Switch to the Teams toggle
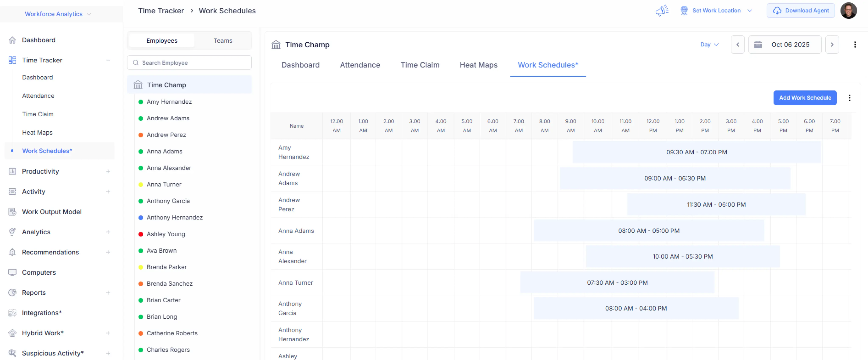Viewport: 868px width, 360px height. [222, 41]
